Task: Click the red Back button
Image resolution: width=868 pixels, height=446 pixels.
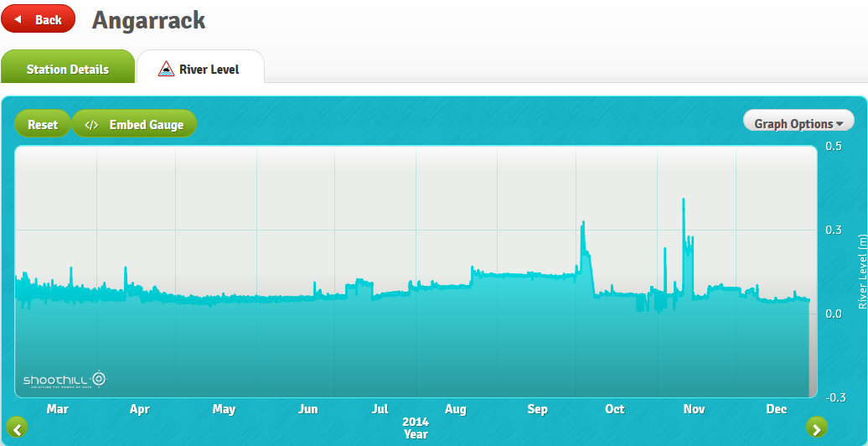Action: [39, 19]
